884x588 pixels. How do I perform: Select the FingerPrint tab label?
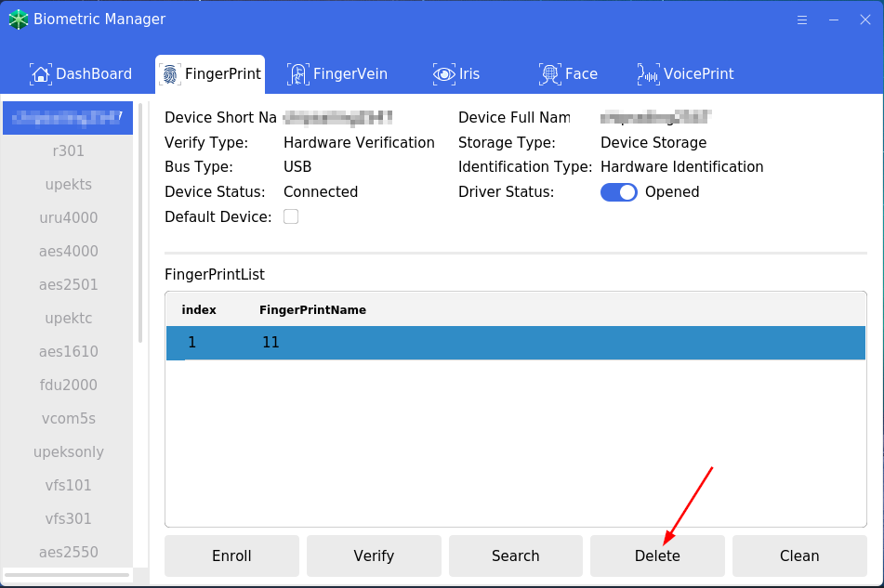point(223,73)
